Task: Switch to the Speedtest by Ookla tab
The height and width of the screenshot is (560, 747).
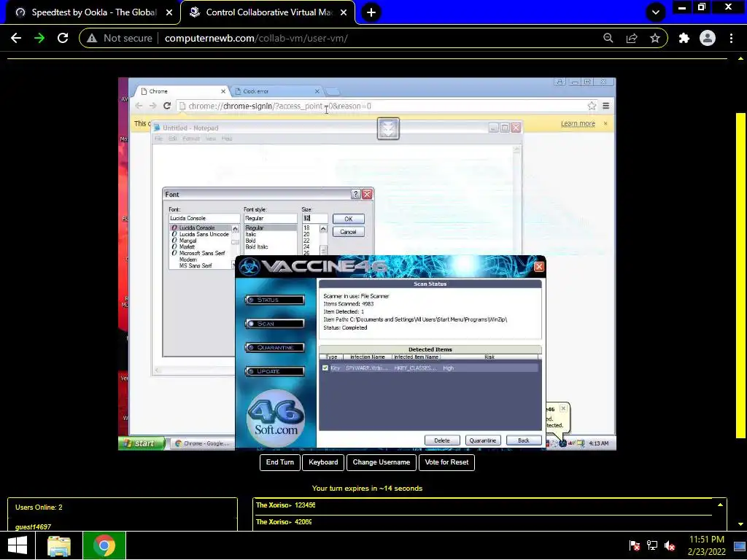Action: click(93, 12)
